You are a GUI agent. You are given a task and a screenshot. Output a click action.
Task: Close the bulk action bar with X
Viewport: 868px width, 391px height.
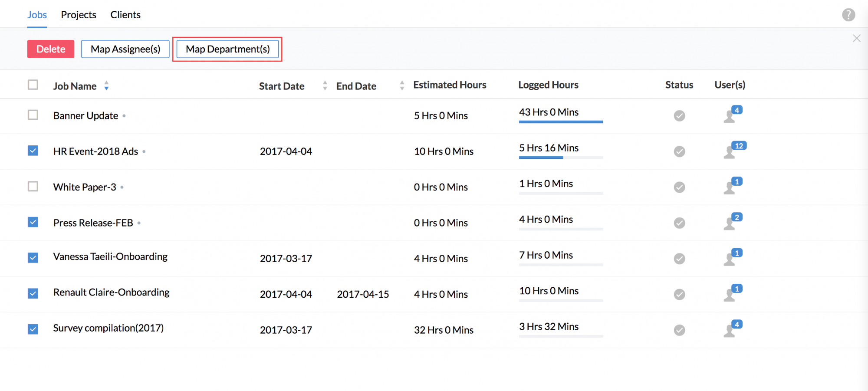(x=856, y=38)
